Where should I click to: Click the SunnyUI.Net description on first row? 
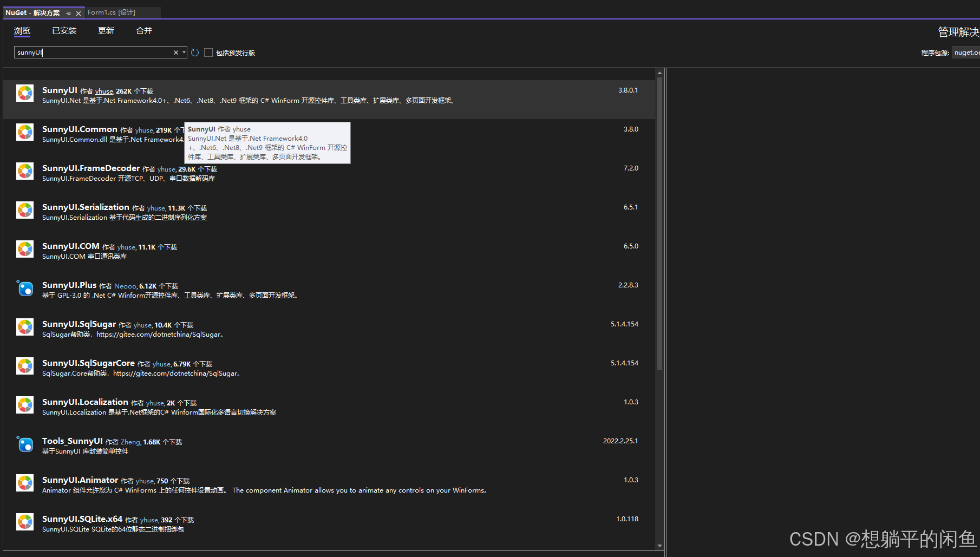click(250, 101)
